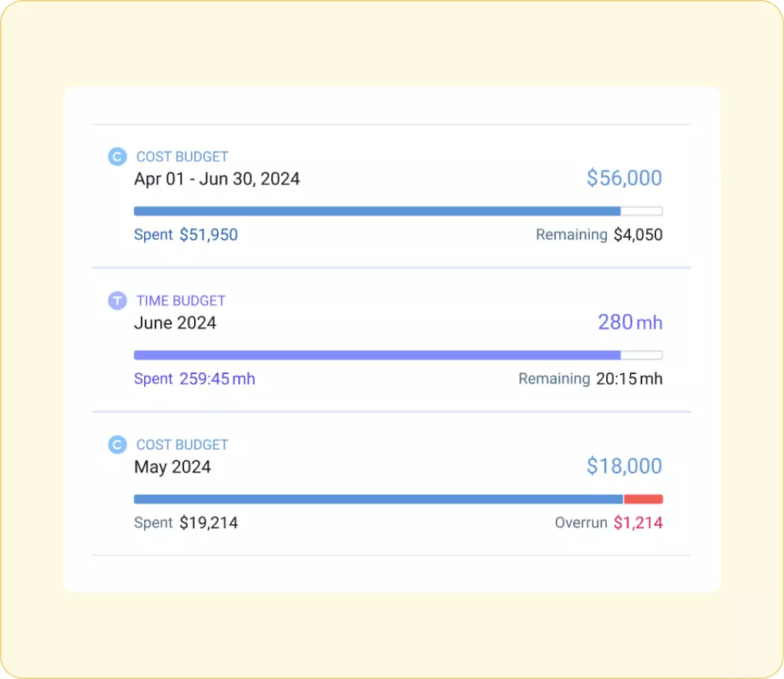Click the Remaining $4,050 value
This screenshot has width=784, height=679.
638,235
